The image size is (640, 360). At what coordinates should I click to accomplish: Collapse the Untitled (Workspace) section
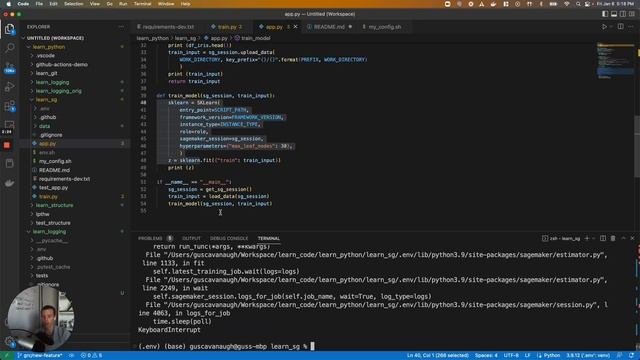click(55, 38)
